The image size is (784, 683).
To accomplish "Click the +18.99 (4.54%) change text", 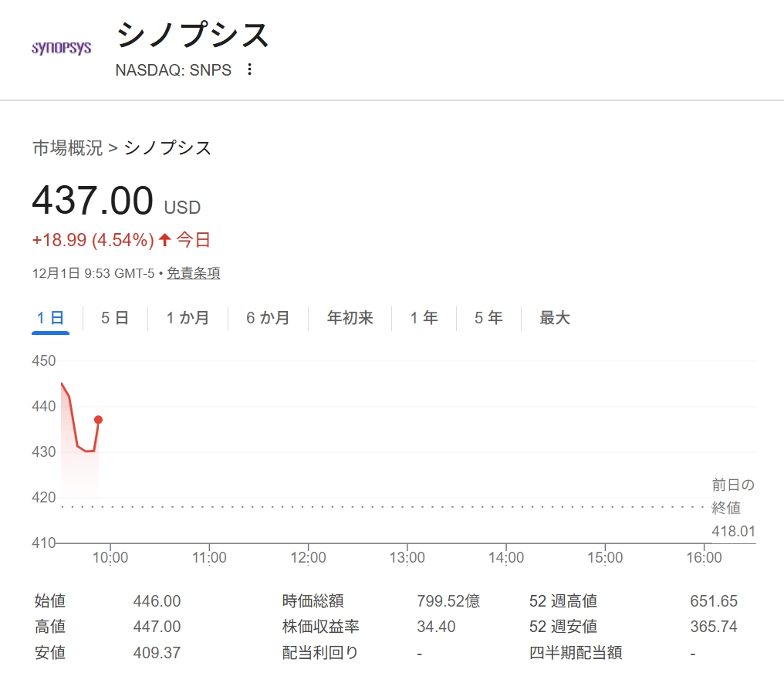I will [93, 240].
